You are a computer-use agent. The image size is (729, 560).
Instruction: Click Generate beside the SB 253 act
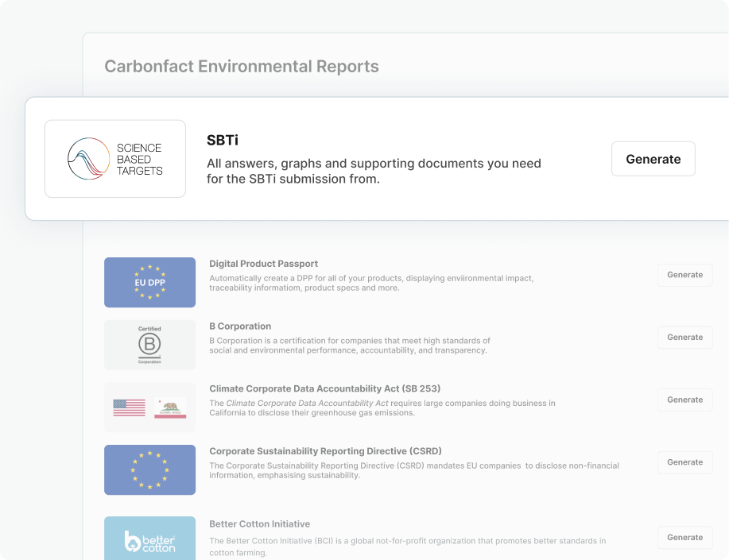[684, 400]
